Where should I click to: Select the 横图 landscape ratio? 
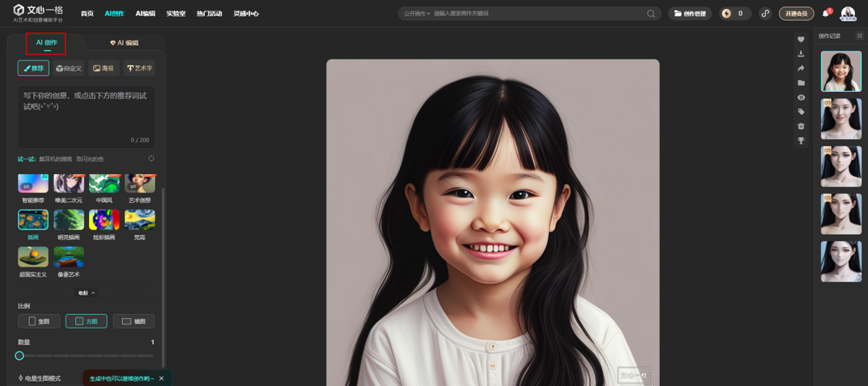click(x=134, y=321)
